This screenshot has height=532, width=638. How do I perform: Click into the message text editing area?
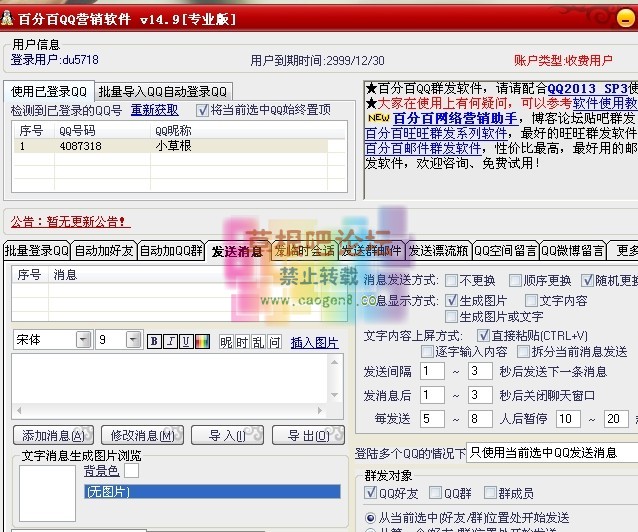[169, 379]
